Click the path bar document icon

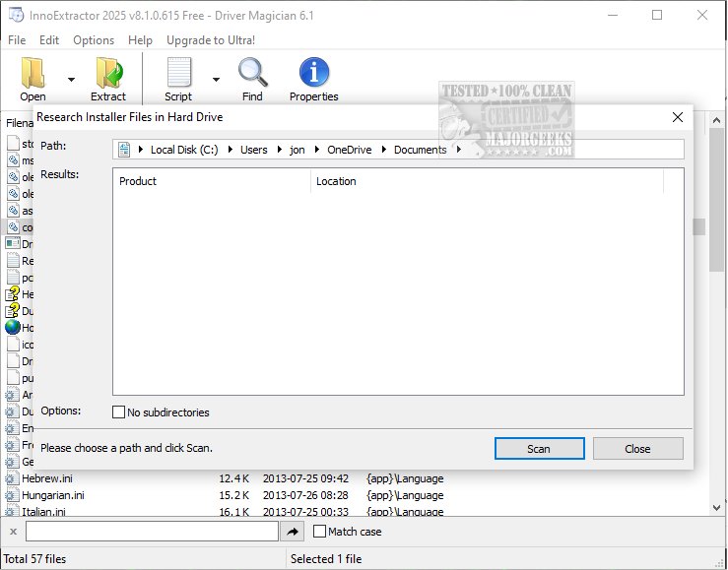(124, 150)
